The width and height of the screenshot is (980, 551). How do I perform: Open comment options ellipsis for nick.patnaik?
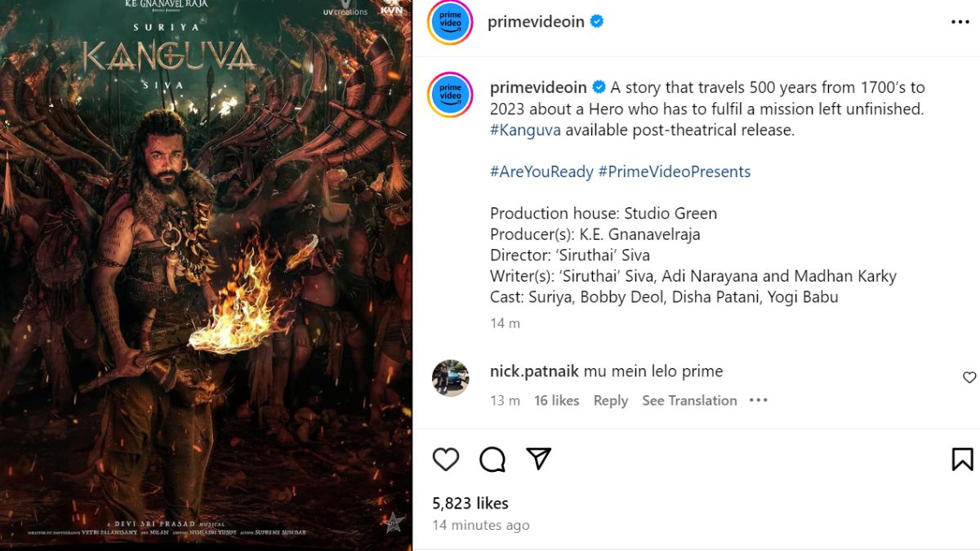[759, 400]
